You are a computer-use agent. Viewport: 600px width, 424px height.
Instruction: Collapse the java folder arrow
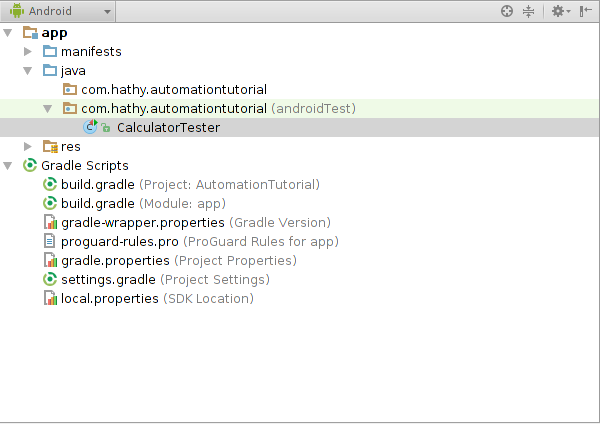point(29,71)
